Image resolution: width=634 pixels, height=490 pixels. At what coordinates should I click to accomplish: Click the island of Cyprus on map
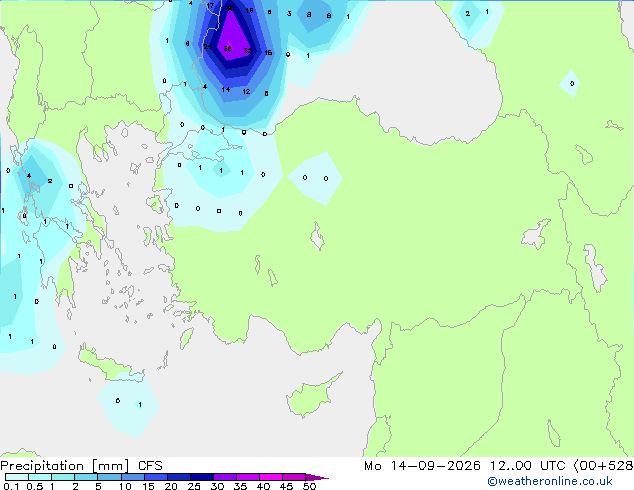point(311,396)
